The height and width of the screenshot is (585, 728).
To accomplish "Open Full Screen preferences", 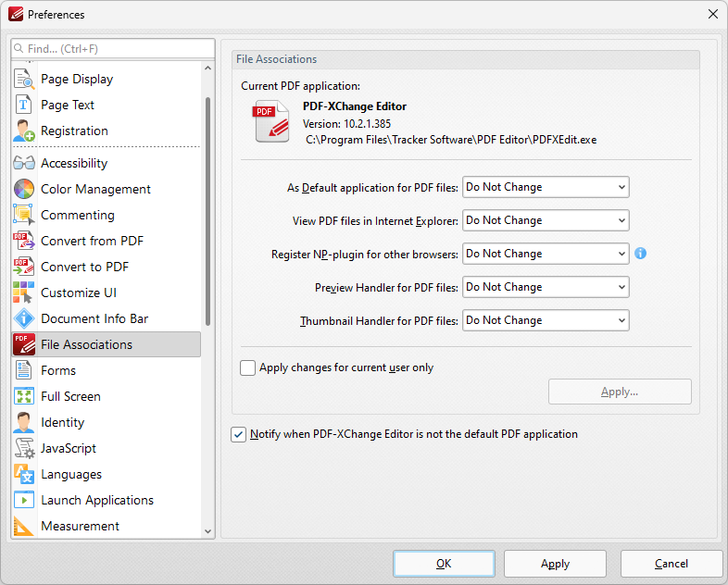I will click(107, 397).
